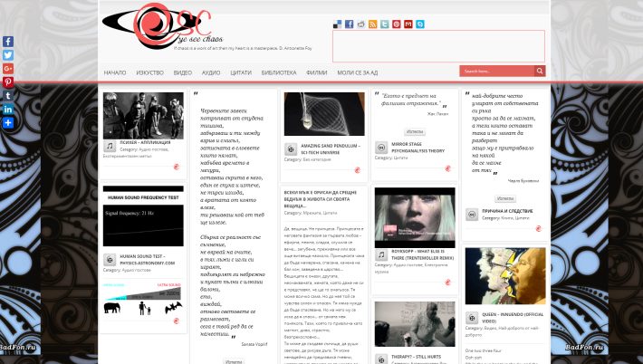
Task: Open 'Mirror Stage Psychoanalysis Theory' post link
Action: (417, 148)
